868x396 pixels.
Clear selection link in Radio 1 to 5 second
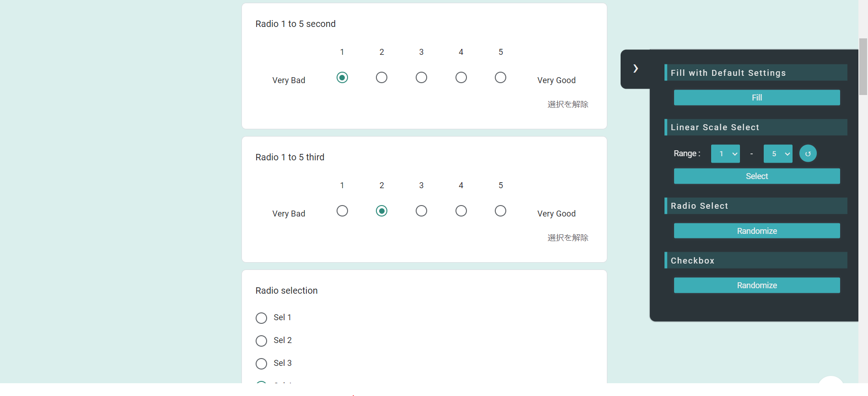click(x=568, y=105)
